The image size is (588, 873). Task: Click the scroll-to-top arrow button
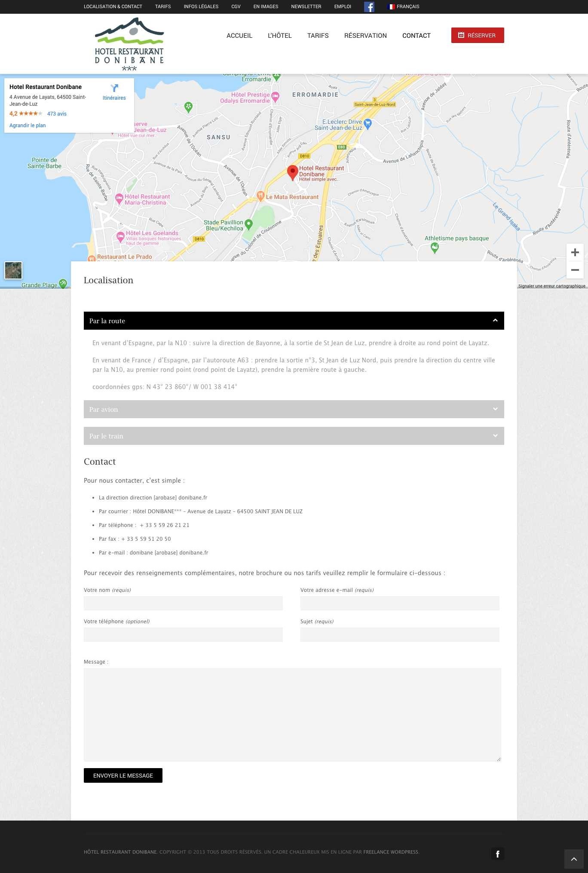[573, 859]
